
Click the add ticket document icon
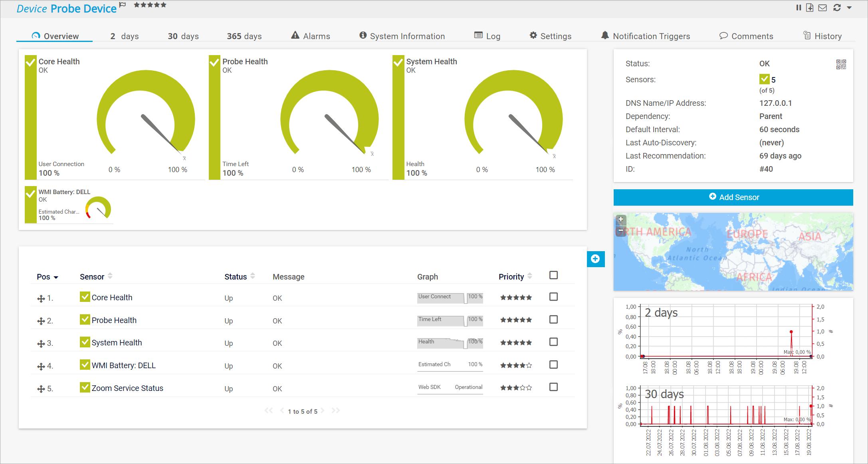(810, 8)
